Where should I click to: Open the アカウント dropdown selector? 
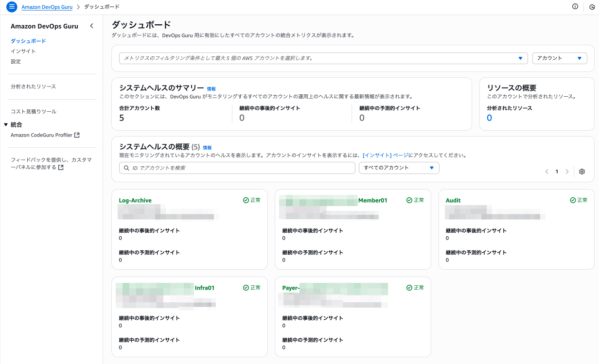click(560, 58)
